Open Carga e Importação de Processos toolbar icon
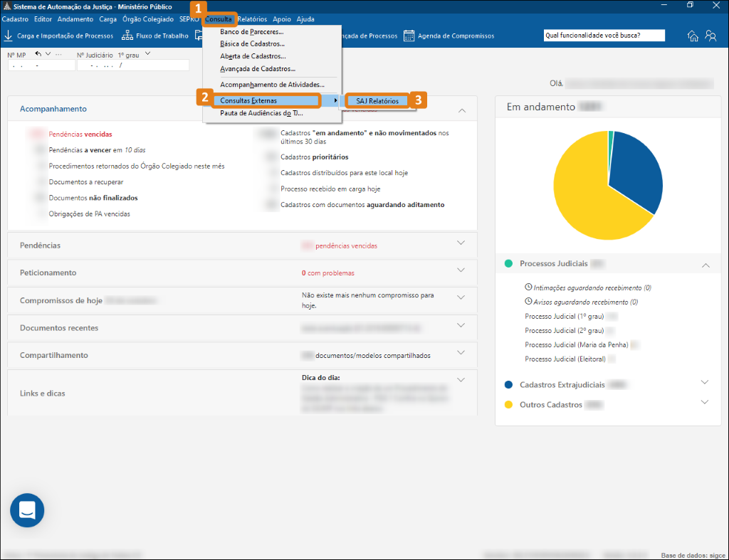The width and height of the screenshot is (729, 560). (8, 36)
